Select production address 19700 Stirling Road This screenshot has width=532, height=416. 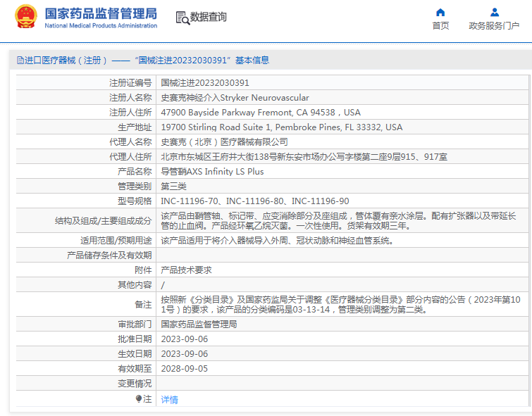point(282,127)
